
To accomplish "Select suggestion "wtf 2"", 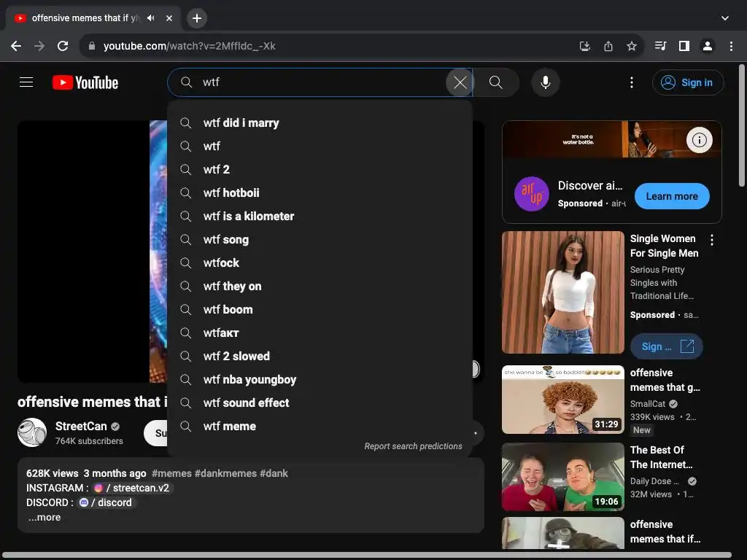I will point(320,169).
